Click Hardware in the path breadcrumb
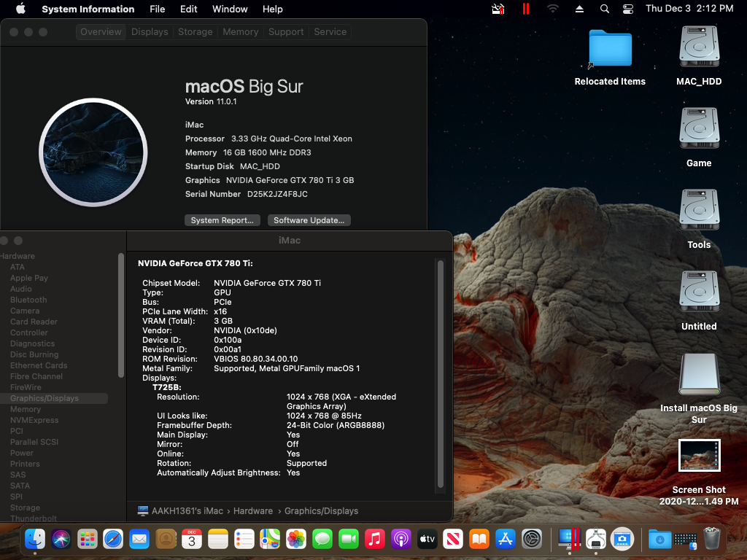747x560 pixels. pyautogui.click(x=253, y=511)
